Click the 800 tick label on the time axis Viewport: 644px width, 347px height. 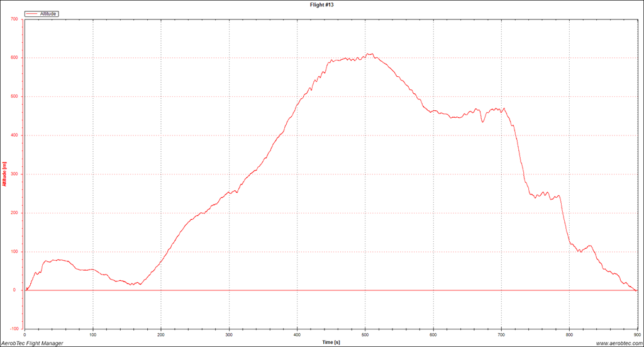[569, 334]
